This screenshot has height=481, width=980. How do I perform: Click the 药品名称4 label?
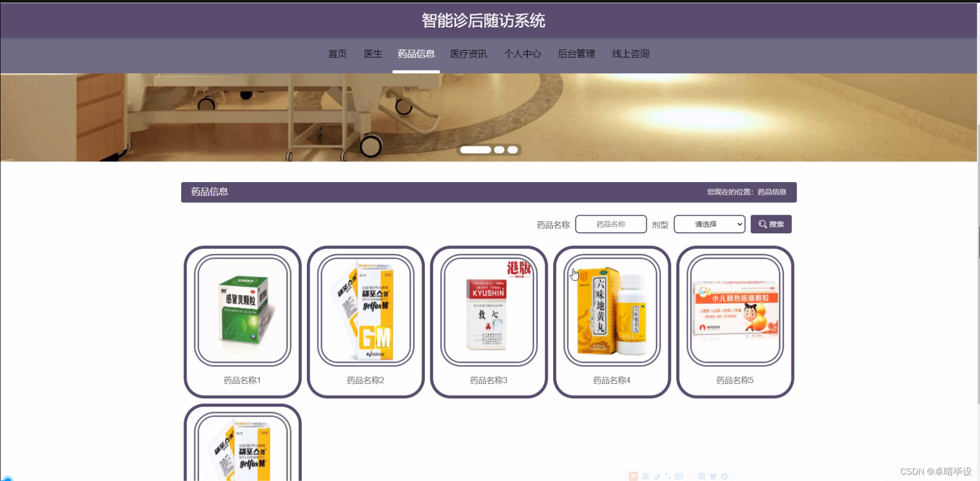pyautogui.click(x=612, y=381)
